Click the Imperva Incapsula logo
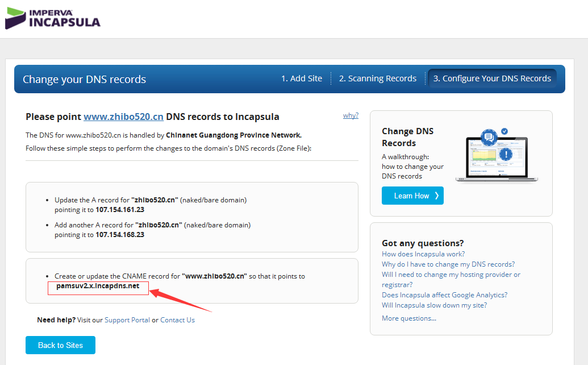This screenshot has width=588, height=365. click(x=53, y=18)
